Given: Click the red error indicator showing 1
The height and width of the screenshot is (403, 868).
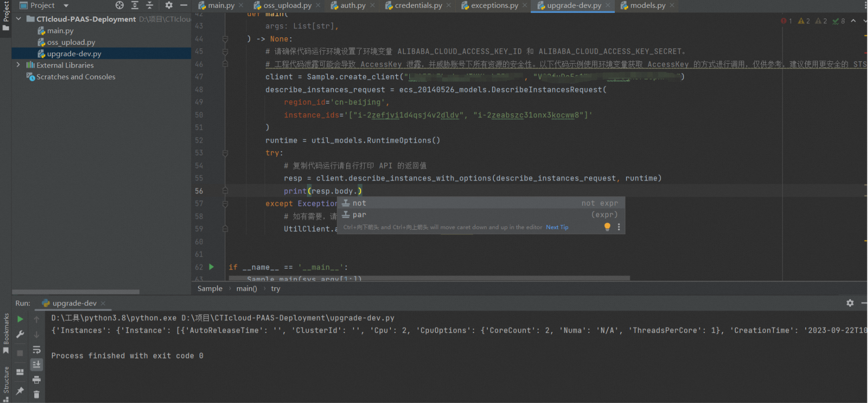Looking at the screenshot, I should 786,21.
